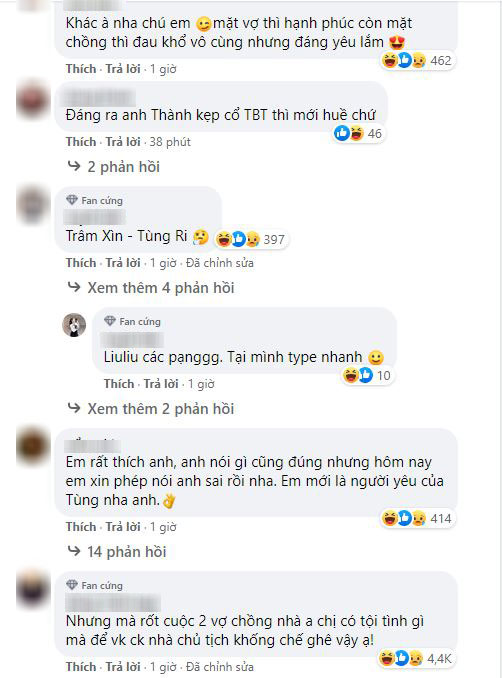Expand Xem thêm 2 phản hồi

151,409
